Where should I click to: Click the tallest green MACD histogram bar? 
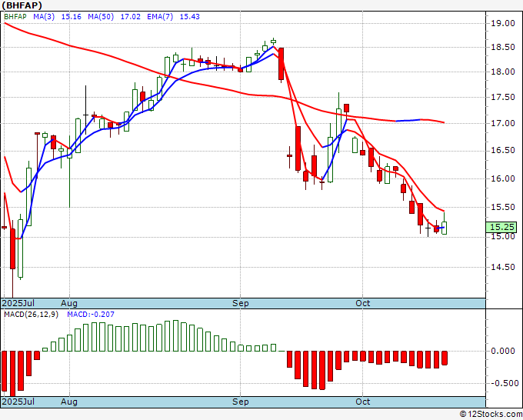[x=175, y=335]
